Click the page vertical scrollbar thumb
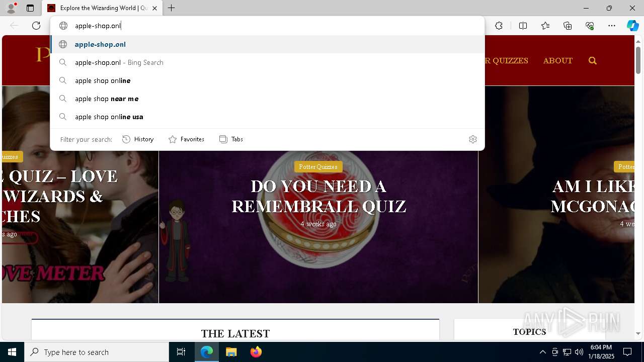The width and height of the screenshot is (644, 362). click(638, 60)
